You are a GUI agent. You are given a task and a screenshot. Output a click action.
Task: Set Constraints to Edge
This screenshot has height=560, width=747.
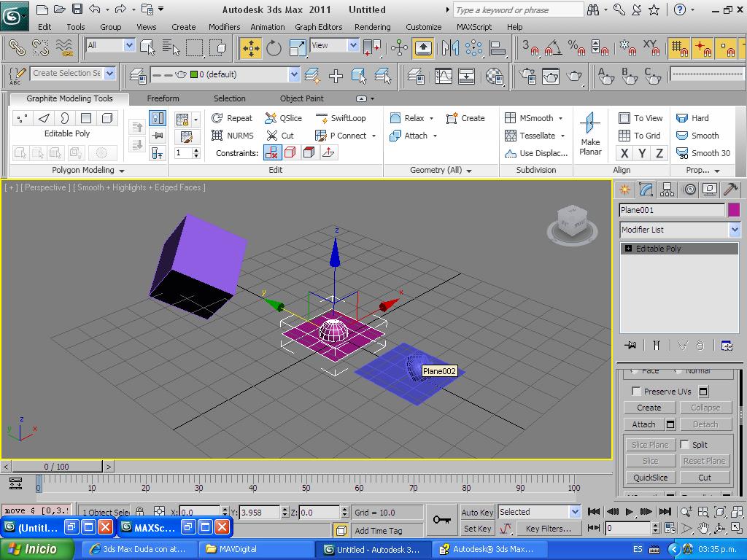point(290,152)
